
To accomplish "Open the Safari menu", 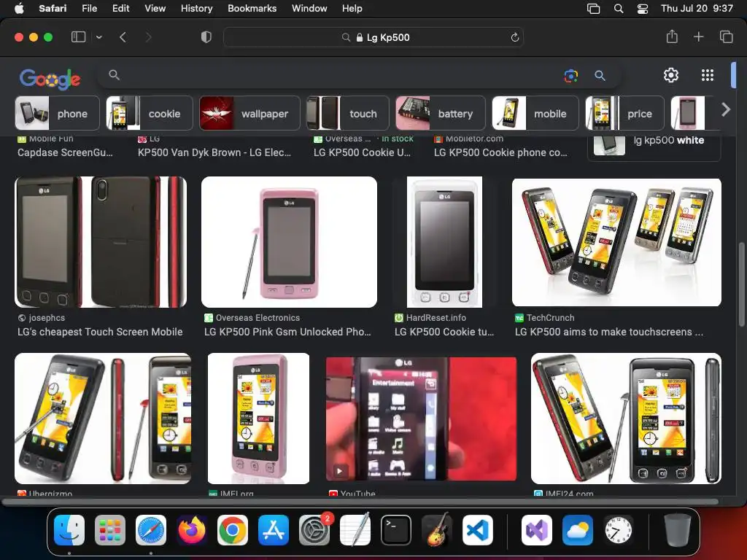I will click(x=53, y=8).
